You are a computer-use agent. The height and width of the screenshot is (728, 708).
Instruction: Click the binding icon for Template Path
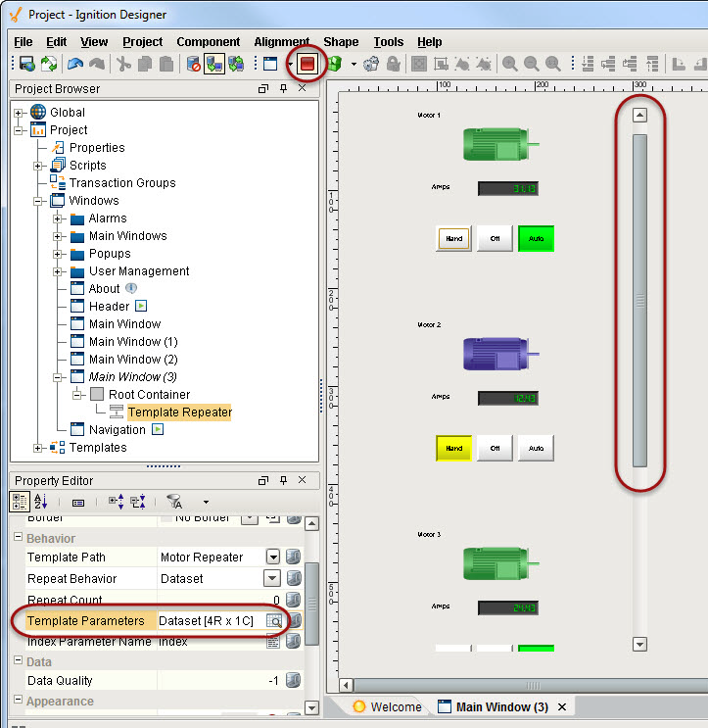294,558
